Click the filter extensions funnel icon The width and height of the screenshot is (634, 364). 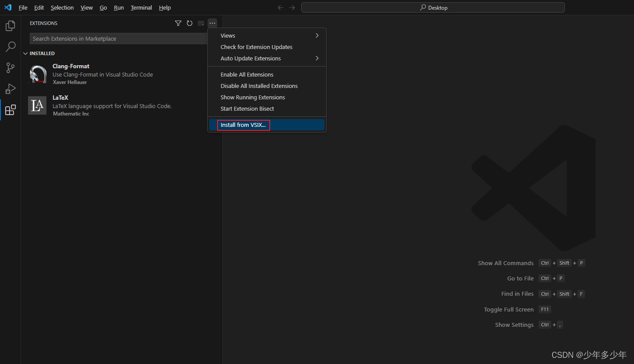tap(178, 23)
